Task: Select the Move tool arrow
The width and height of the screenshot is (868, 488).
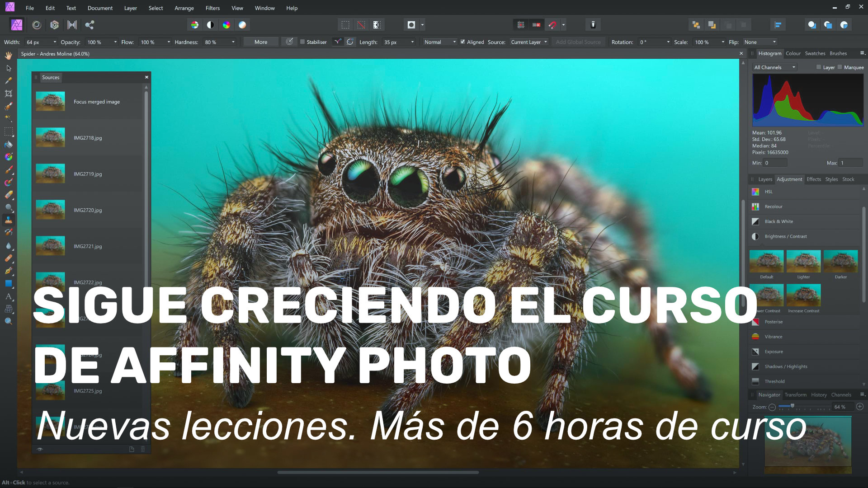Action: [x=9, y=68]
